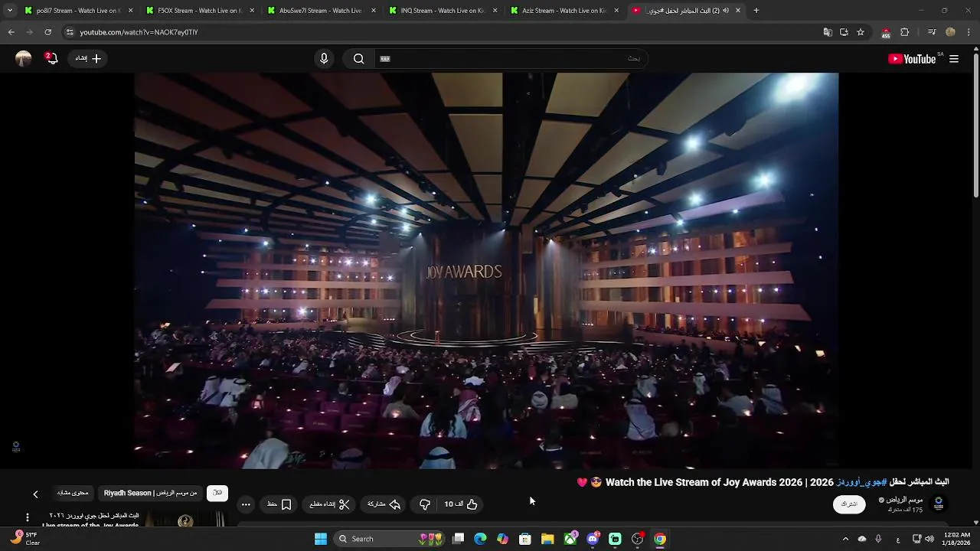Focus the YouTube search input field
Image resolution: width=980 pixels, height=551 pixels.
[511, 59]
